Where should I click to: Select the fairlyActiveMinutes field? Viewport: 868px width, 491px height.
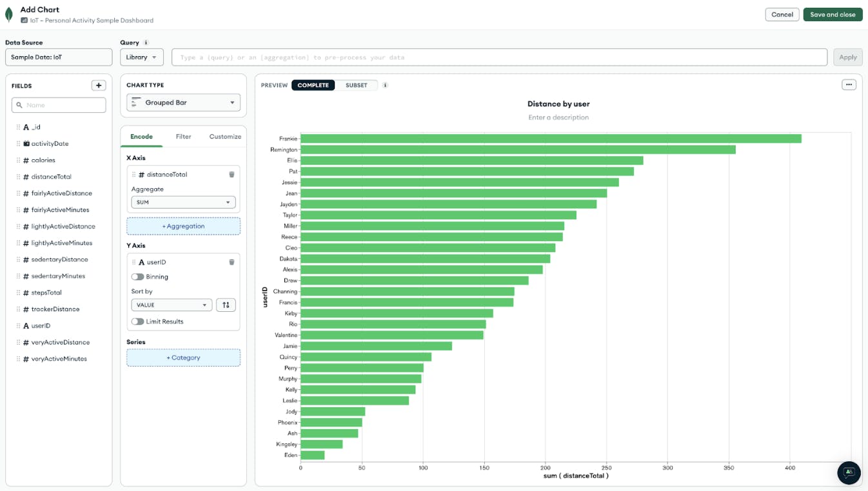(x=60, y=210)
